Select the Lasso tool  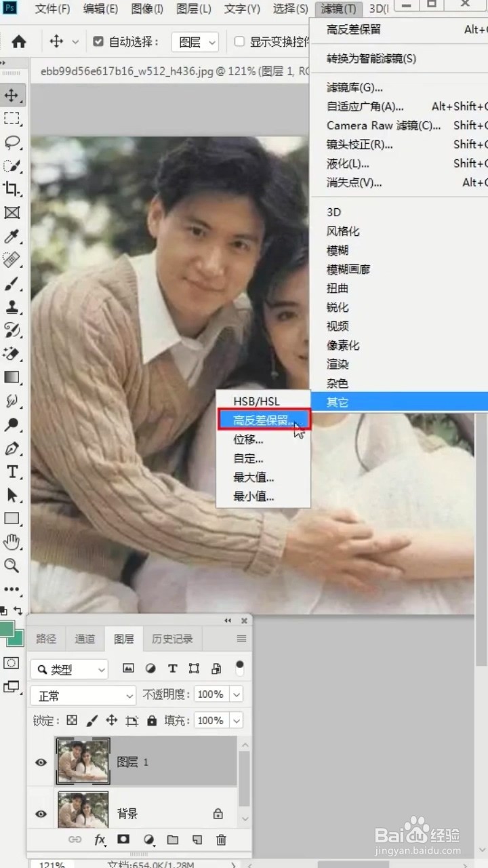[12, 142]
